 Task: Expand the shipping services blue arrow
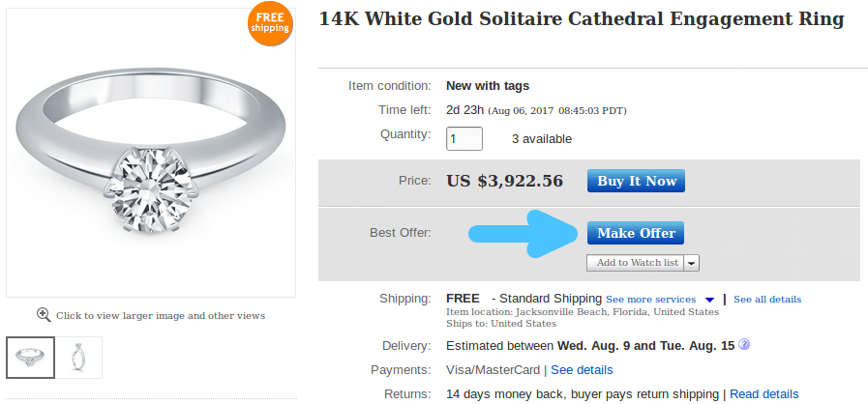point(709,300)
